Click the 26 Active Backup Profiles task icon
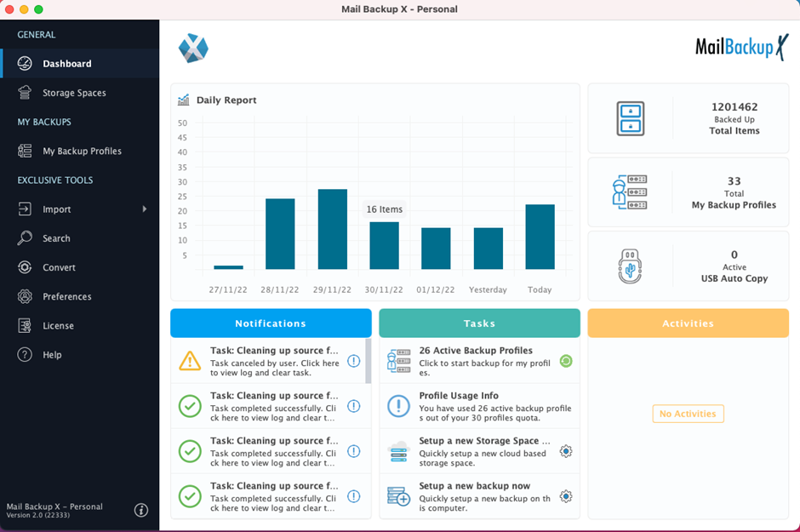Viewport: 800px width, 532px height. coord(398,361)
